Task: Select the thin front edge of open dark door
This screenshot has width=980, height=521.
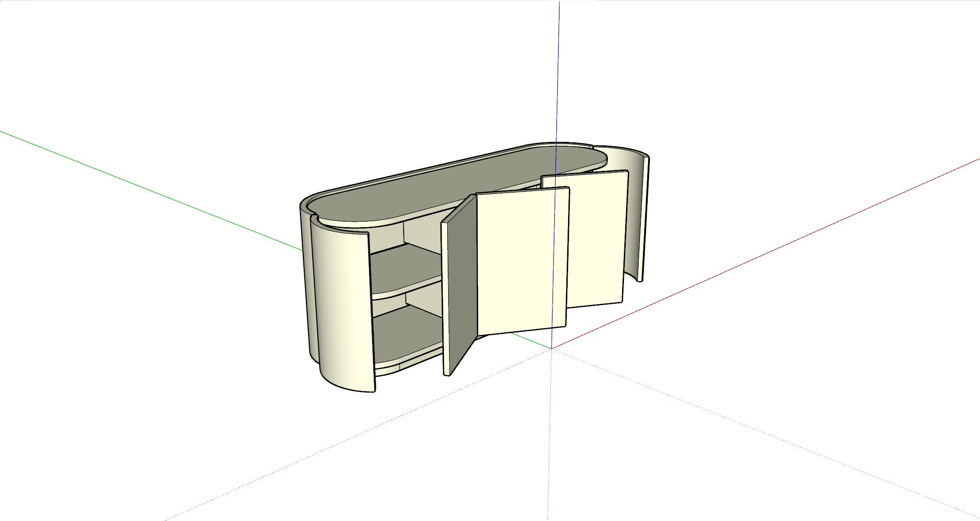Action: [x=446, y=299]
